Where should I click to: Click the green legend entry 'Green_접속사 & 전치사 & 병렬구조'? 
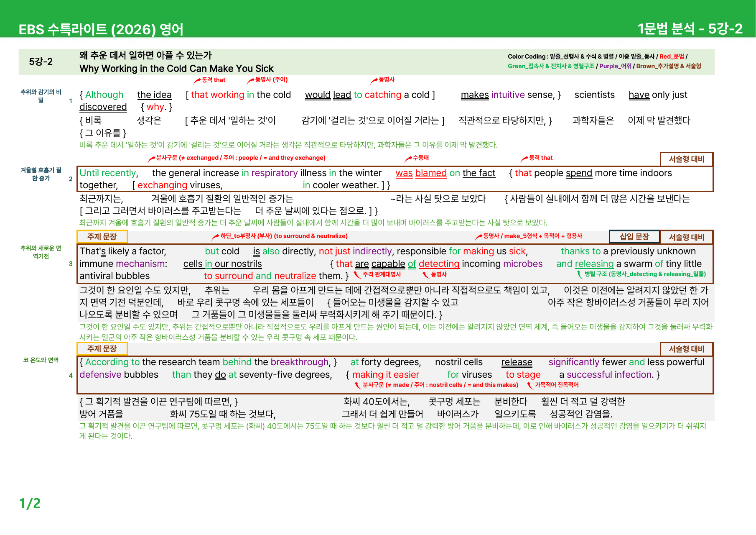pyautogui.click(x=551, y=66)
